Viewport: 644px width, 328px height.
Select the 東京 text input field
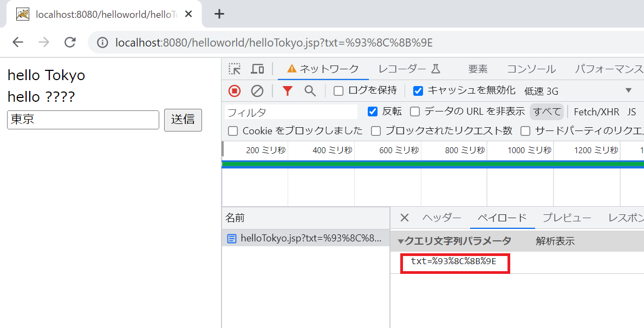[x=82, y=120]
